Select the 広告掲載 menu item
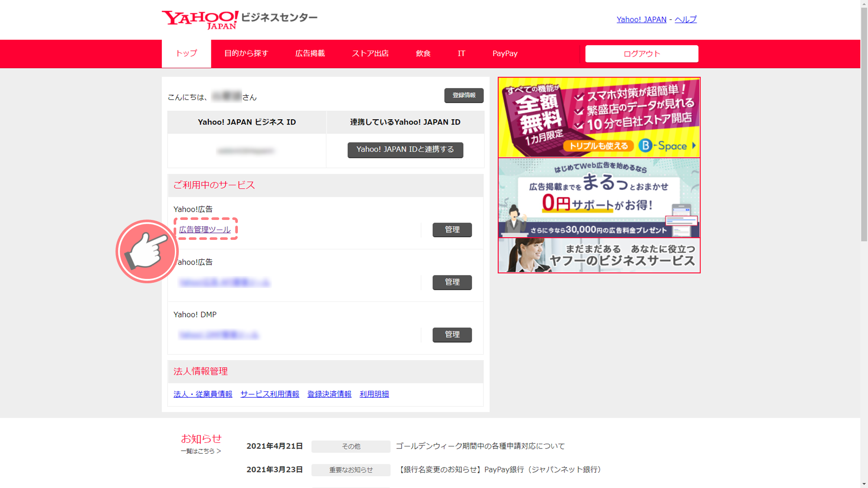The height and width of the screenshot is (488, 868). 310,53
